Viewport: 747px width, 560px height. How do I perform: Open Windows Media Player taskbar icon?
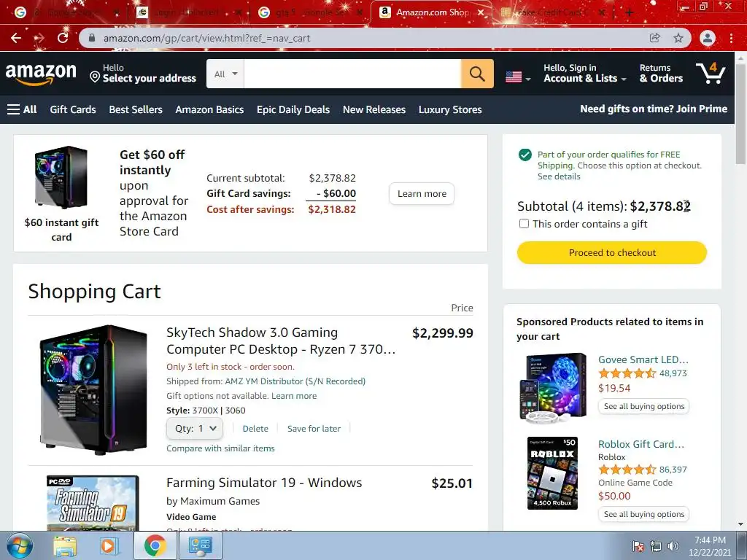[x=108, y=545]
